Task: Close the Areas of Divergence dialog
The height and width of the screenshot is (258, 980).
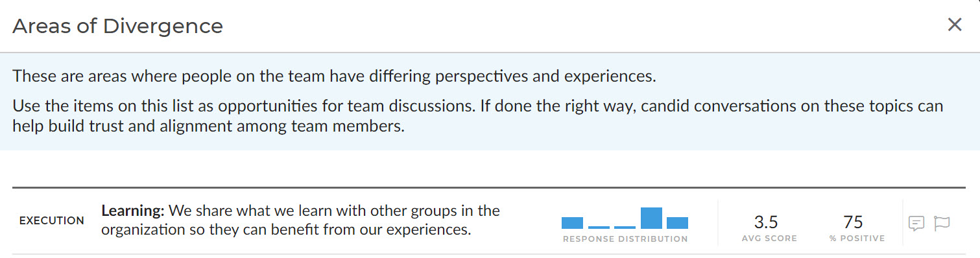Action: pyautogui.click(x=954, y=25)
